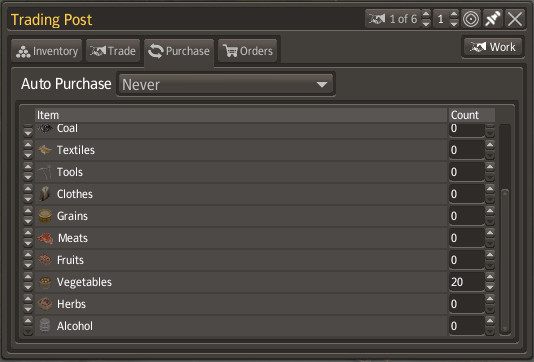Click the Grains basket icon

(x=45, y=216)
